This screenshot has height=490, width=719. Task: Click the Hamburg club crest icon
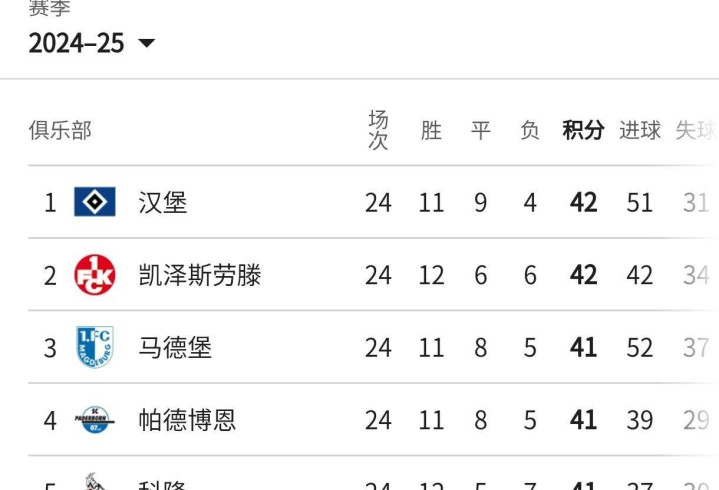pos(95,202)
